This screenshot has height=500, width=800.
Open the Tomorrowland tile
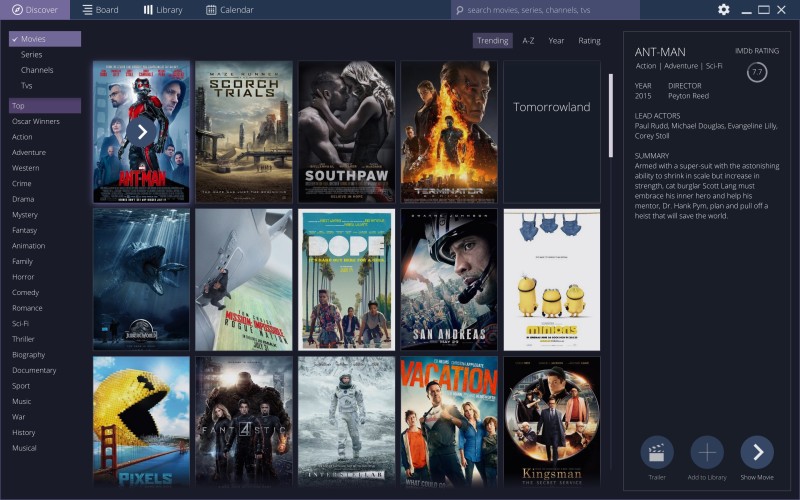pyautogui.click(x=552, y=132)
